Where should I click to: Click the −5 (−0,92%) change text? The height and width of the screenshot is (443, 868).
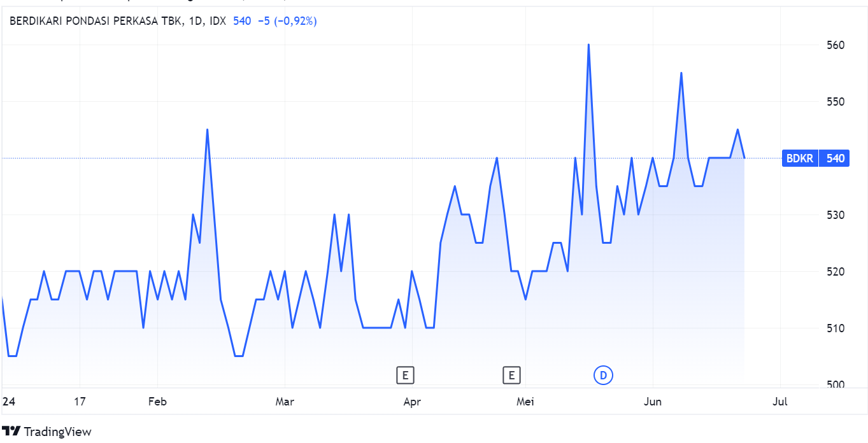point(287,21)
